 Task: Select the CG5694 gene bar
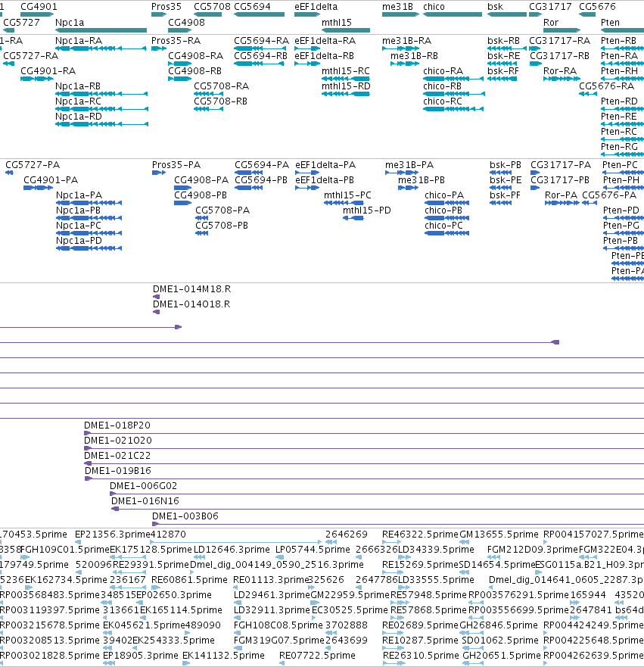[x=260, y=14]
